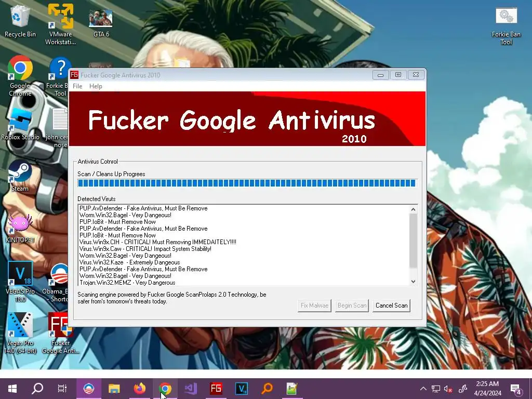Screen dimensions: 532x399
Task: Minimize the antivirus window
Action: (x=380, y=75)
